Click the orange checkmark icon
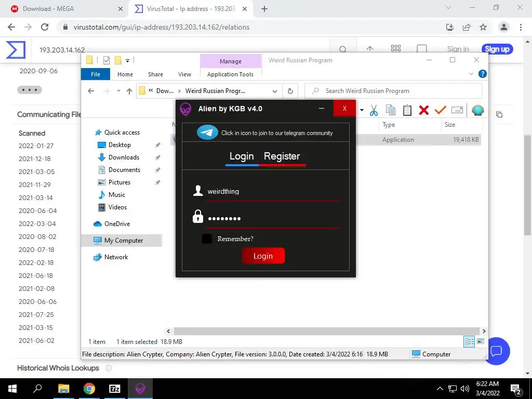The height and width of the screenshot is (399, 532). click(x=441, y=110)
